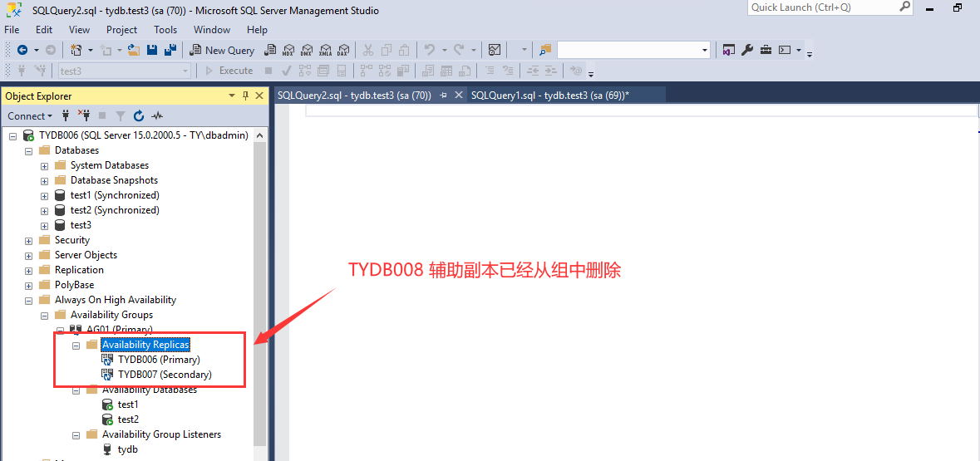980x461 pixels.
Task: Click the Navigate Backward arrow icon
Action: point(22,50)
